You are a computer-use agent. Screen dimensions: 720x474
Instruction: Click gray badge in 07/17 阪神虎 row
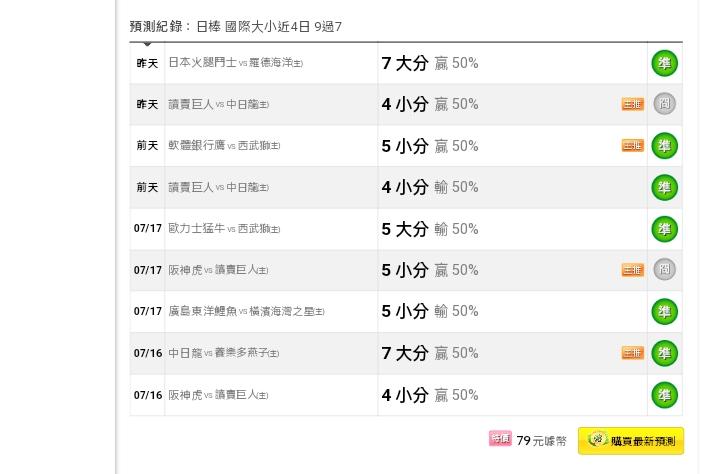(664, 270)
